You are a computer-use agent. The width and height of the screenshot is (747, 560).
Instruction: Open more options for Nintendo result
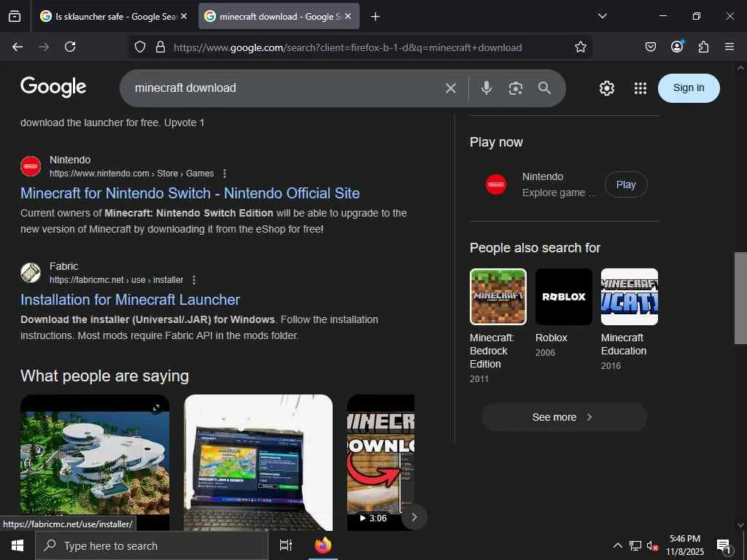[225, 174]
